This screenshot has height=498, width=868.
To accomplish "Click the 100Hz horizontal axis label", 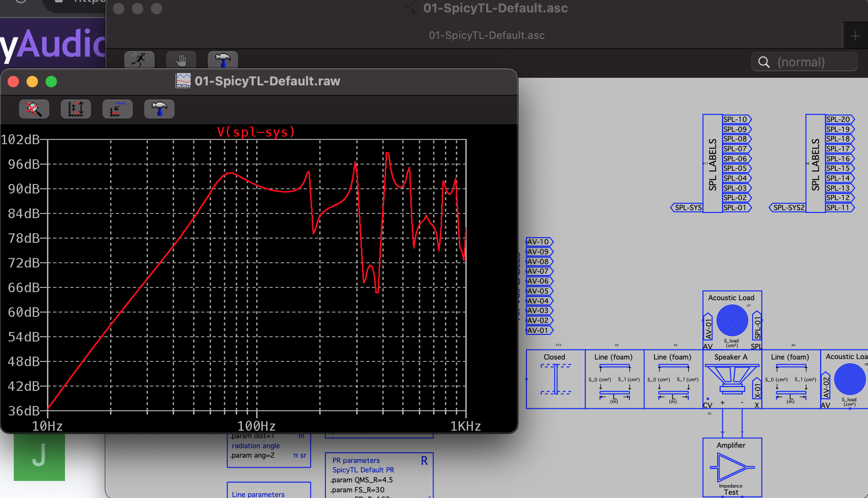I will (x=257, y=426).
